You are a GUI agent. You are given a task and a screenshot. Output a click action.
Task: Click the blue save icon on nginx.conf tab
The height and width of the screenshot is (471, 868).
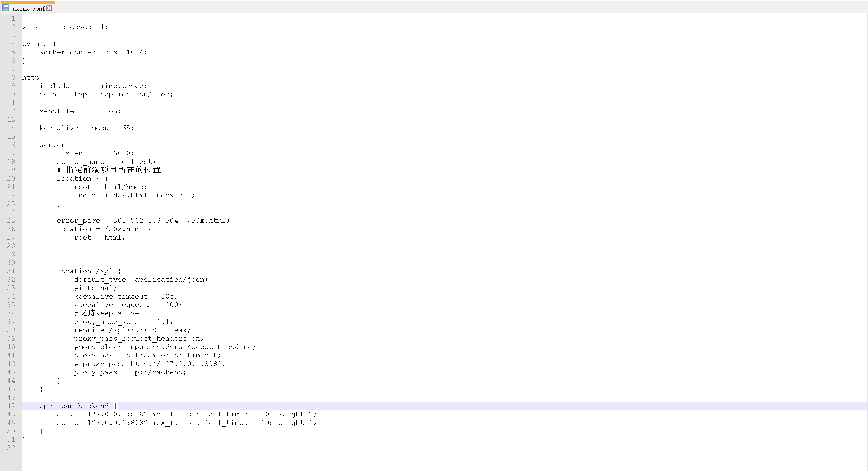coord(6,8)
